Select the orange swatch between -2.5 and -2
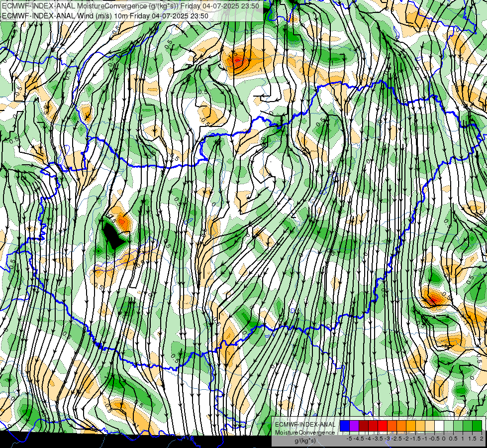Image resolution: width=487 pixels, height=448 pixels. point(401,426)
